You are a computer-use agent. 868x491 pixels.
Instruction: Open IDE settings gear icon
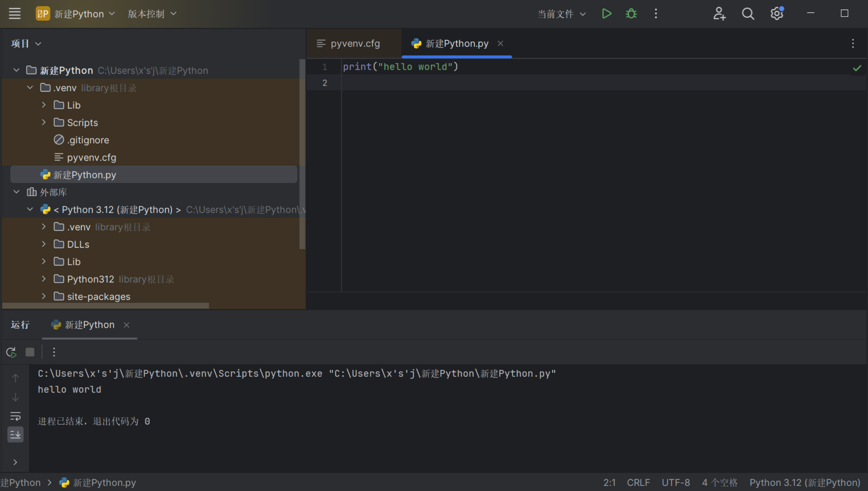point(776,14)
